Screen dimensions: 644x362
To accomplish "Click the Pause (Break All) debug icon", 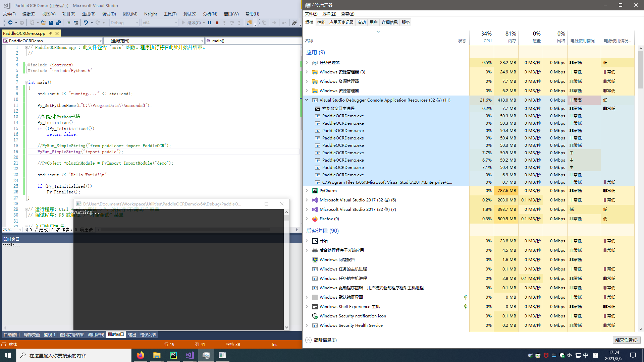I will pyautogui.click(x=210, y=23).
